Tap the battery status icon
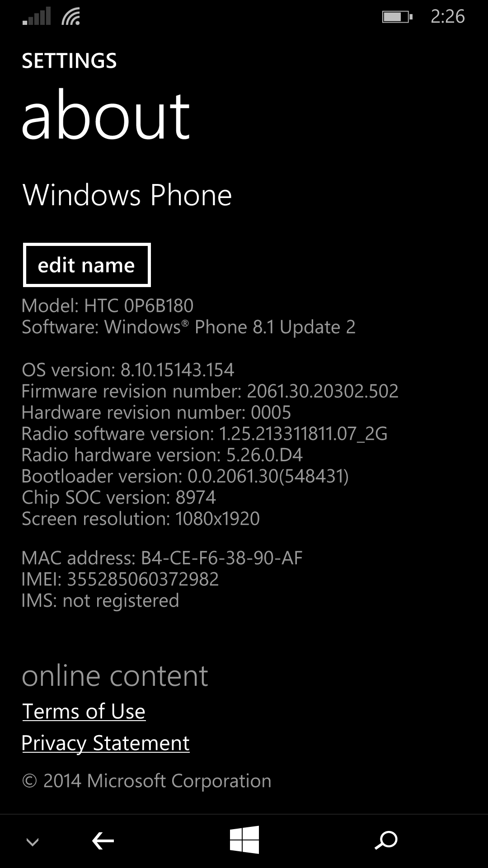 click(x=397, y=17)
